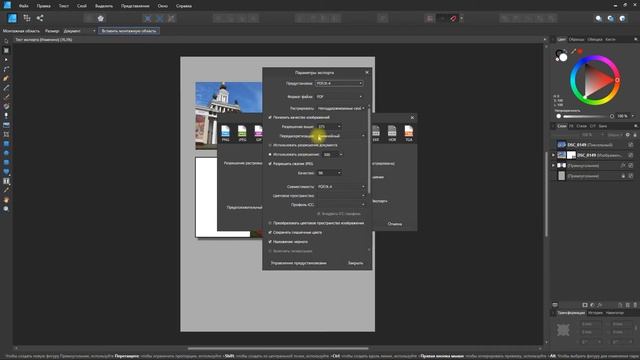640x360 pixels.
Task: Open the 'Передискретизация' resampling dropdown
Action: (341, 136)
